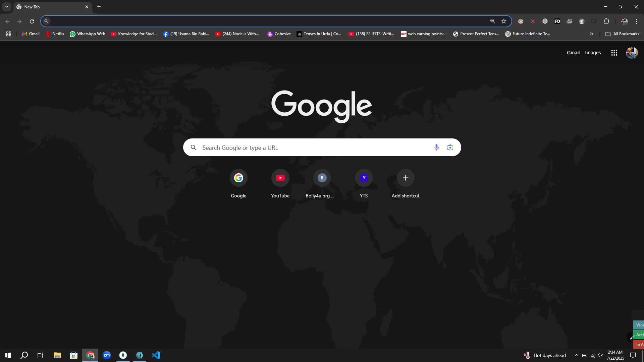Click the Images link

(x=593, y=53)
